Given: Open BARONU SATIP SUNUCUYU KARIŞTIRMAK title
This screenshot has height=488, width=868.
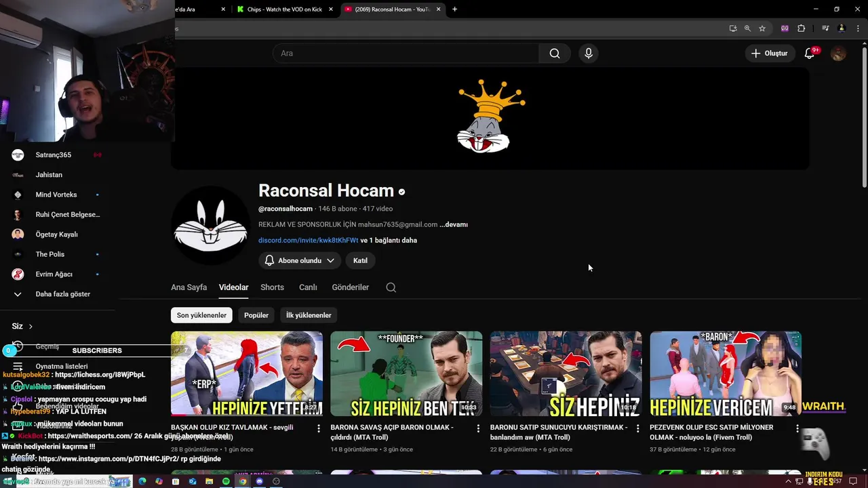Looking at the screenshot, I should point(559,432).
